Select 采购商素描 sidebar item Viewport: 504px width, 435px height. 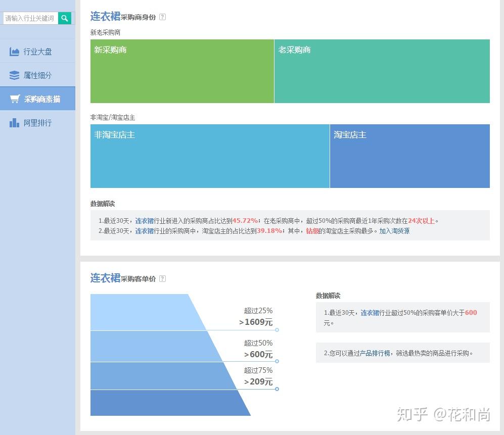(37, 99)
